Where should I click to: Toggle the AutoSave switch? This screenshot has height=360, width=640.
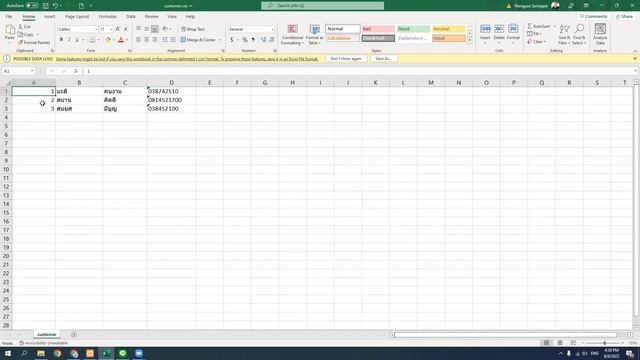[32, 6]
